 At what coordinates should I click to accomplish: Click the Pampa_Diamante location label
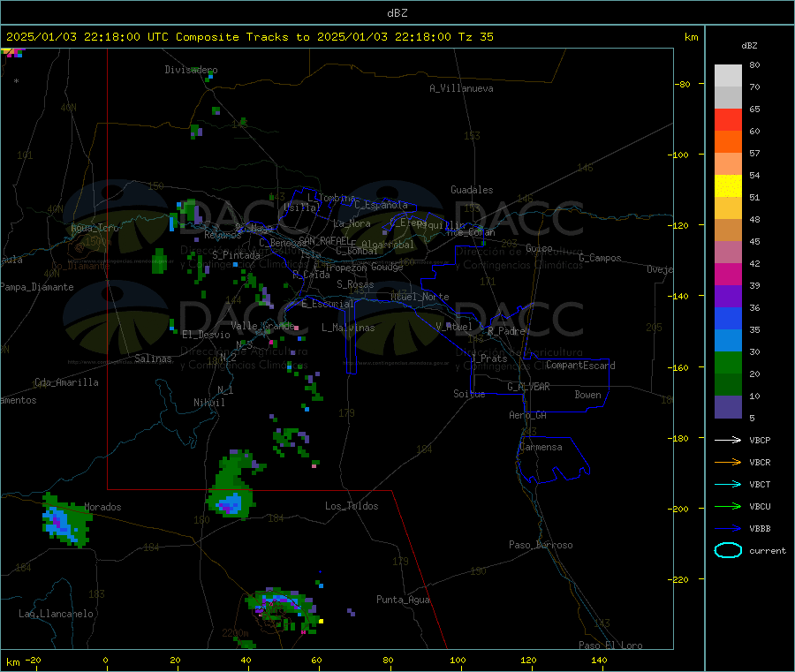point(36,287)
